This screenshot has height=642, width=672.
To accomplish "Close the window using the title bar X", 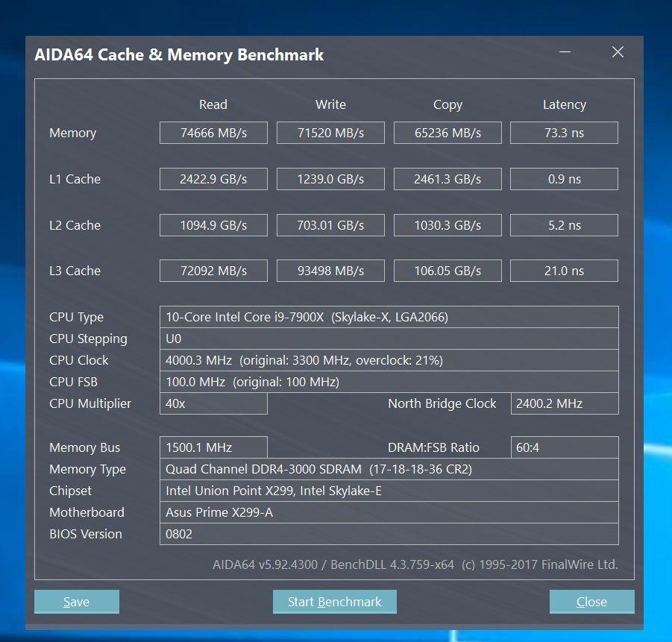I will pos(618,52).
